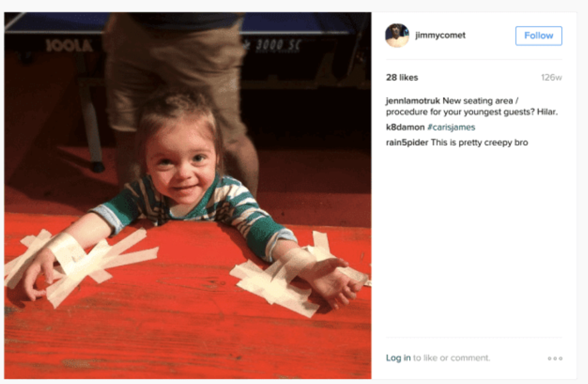Click the 126w post timestamp
Viewport: 588px width, 384px height.
pos(551,77)
